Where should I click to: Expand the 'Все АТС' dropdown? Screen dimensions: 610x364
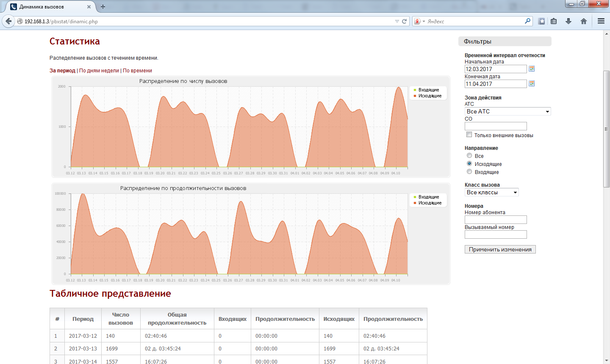[x=507, y=111]
